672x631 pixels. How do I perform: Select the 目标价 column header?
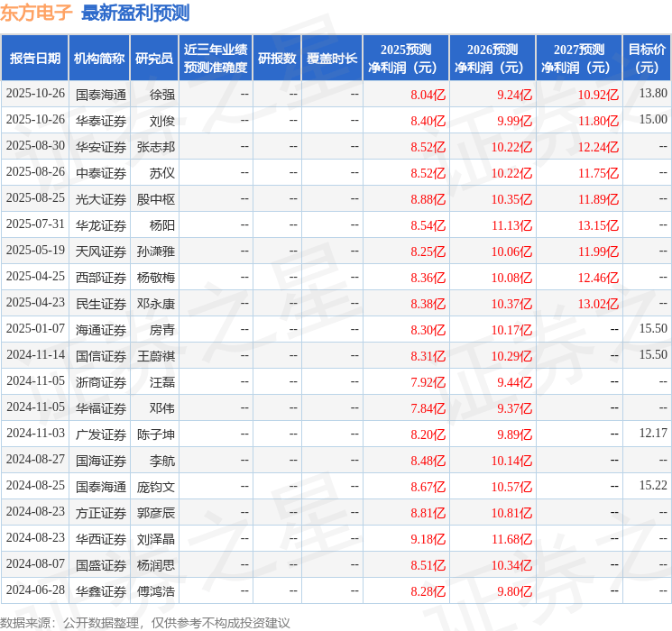point(647,58)
